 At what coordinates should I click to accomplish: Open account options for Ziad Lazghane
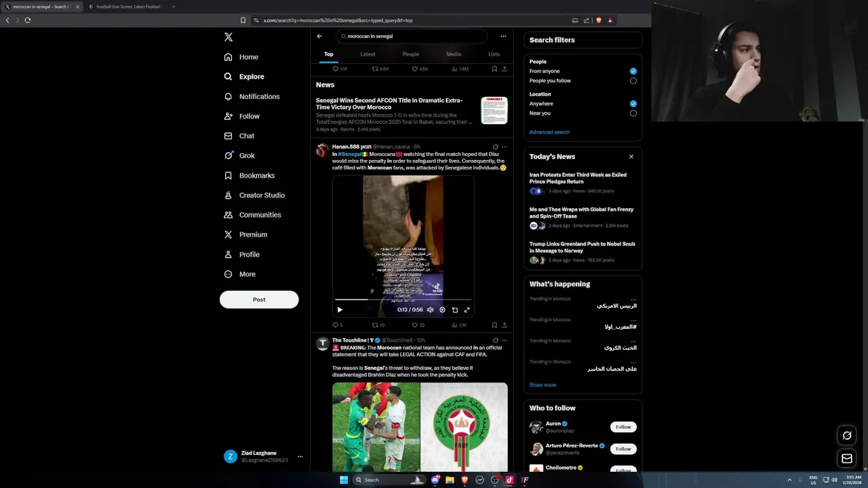coord(300,456)
